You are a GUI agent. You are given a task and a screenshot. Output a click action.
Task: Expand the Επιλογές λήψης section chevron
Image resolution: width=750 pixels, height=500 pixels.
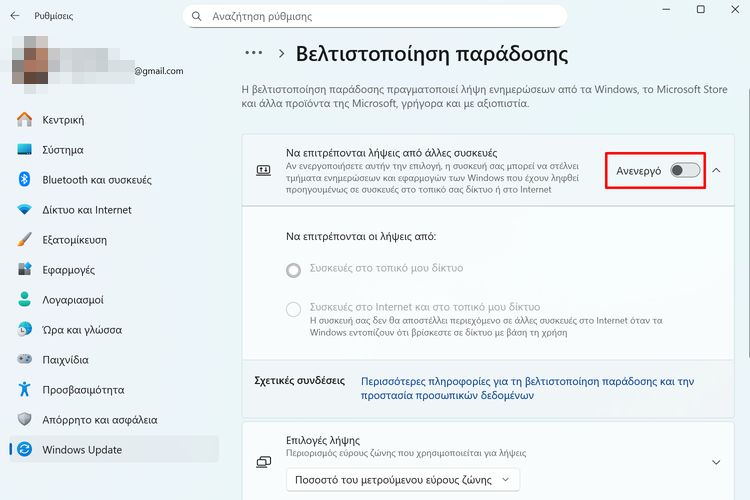pos(716,462)
